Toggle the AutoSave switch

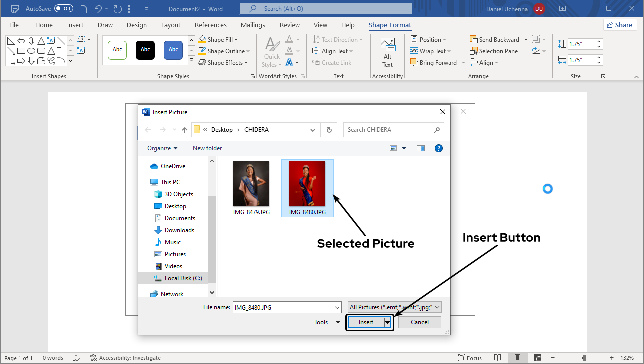coord(63,9)
